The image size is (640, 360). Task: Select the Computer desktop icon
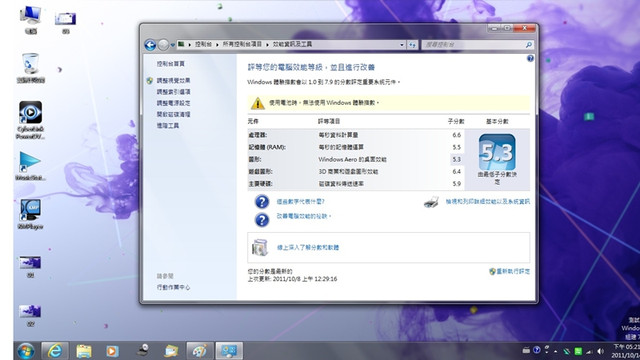pyautogui.click(x=31, y=20)
